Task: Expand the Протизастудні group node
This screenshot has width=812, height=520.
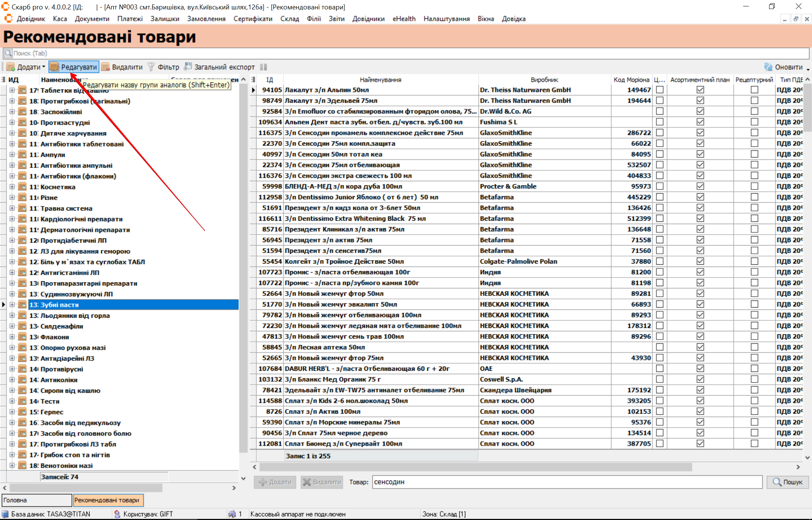Action: click(x=12, y=123)
